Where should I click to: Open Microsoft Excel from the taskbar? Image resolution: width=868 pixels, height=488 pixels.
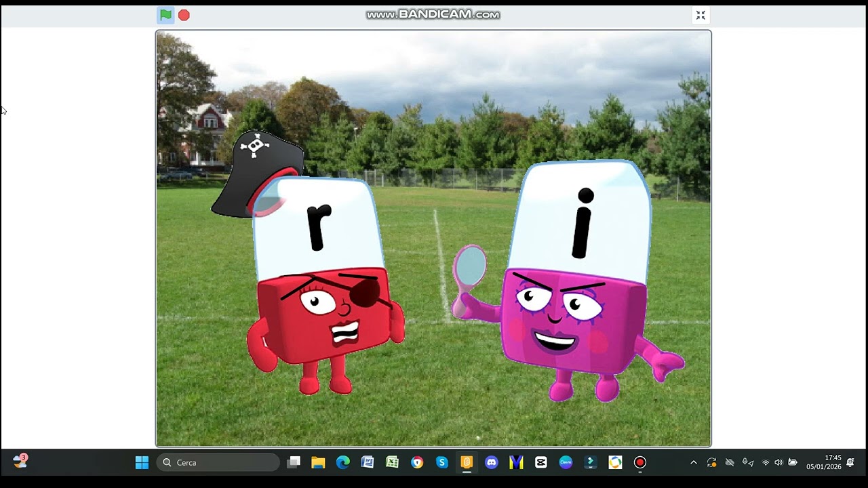point(392,462)
